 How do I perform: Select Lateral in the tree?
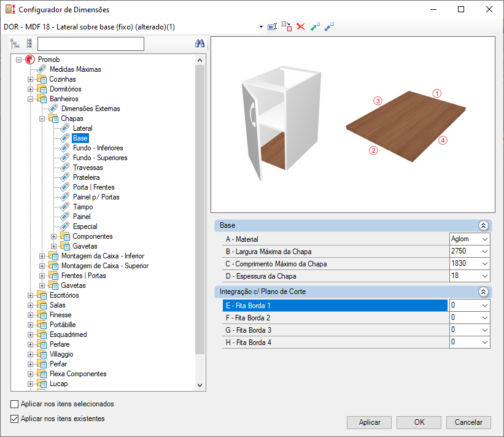(83, 128)
